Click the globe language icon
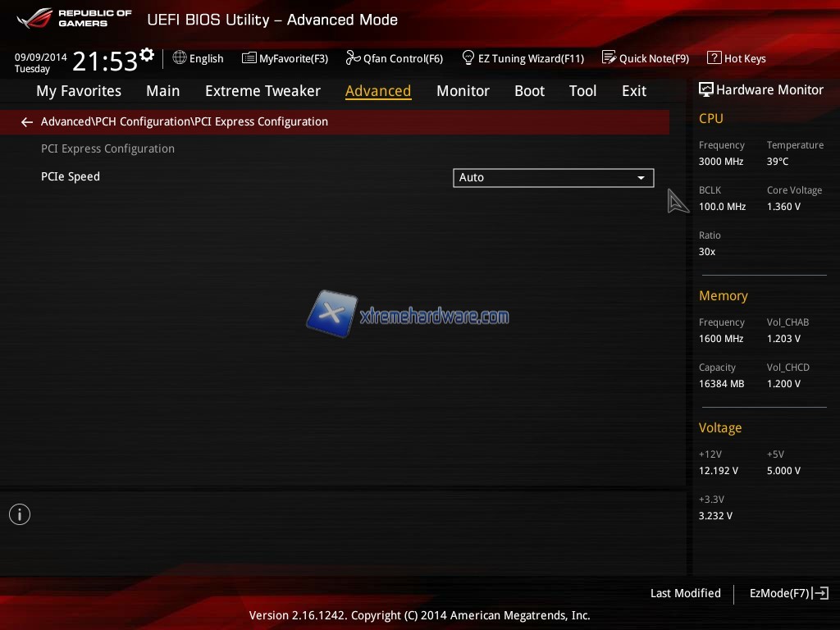This screenshot has height=630, width=840. point(180,58)
